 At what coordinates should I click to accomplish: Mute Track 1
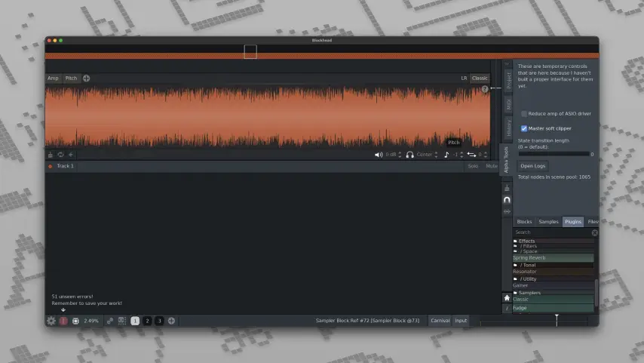click(491, 166)
